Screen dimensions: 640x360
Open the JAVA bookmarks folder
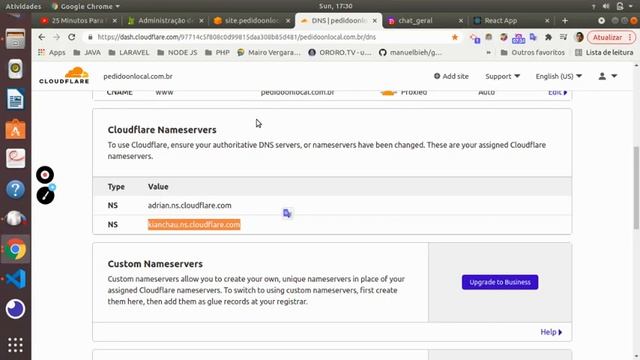87,52
